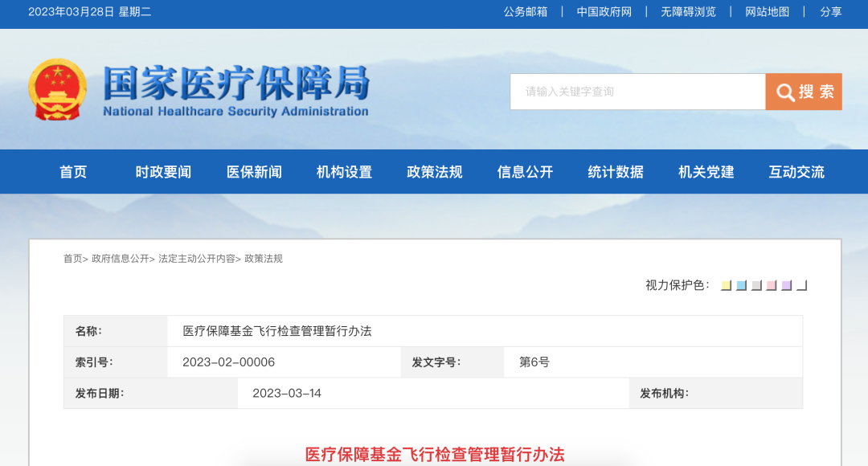Focus the 请输入关键字查询 search field
868x466 pixels.
(x=637, y=92)
